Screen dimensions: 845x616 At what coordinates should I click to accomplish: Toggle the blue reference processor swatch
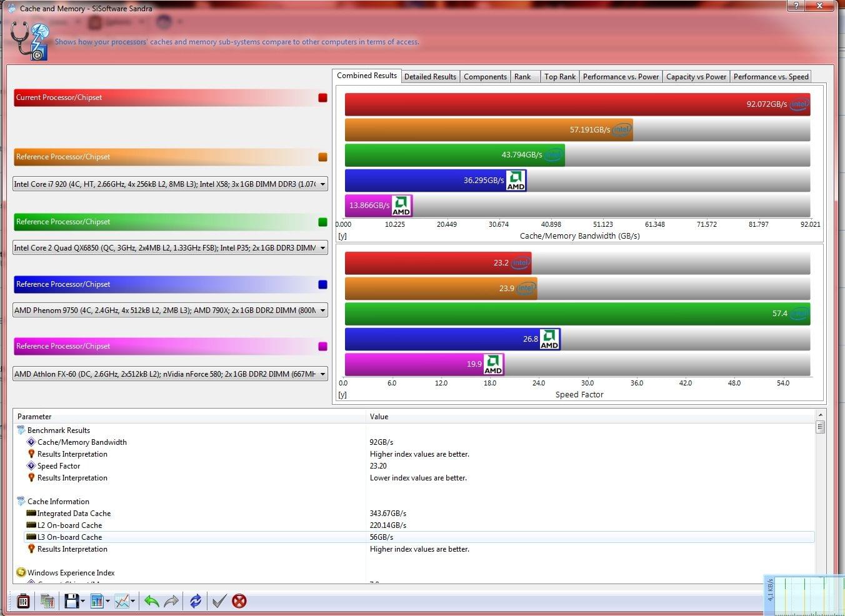(322, 284)
